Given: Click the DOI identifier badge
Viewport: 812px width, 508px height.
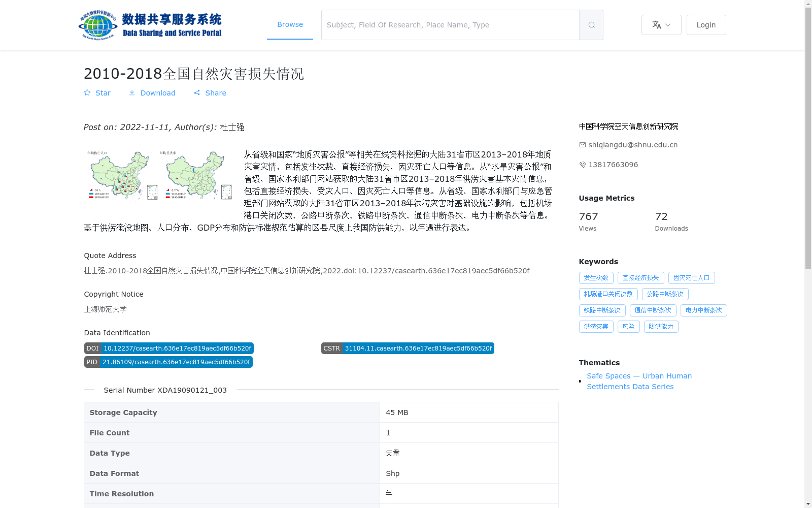Looking at the screenshot, I should coord(169,348).
